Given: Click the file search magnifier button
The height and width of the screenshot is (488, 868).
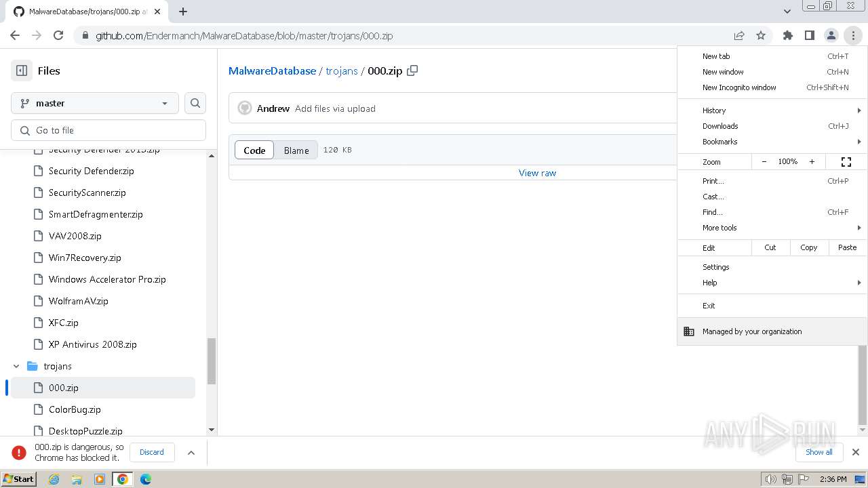Looking at the screenshot, I should 195,103.
